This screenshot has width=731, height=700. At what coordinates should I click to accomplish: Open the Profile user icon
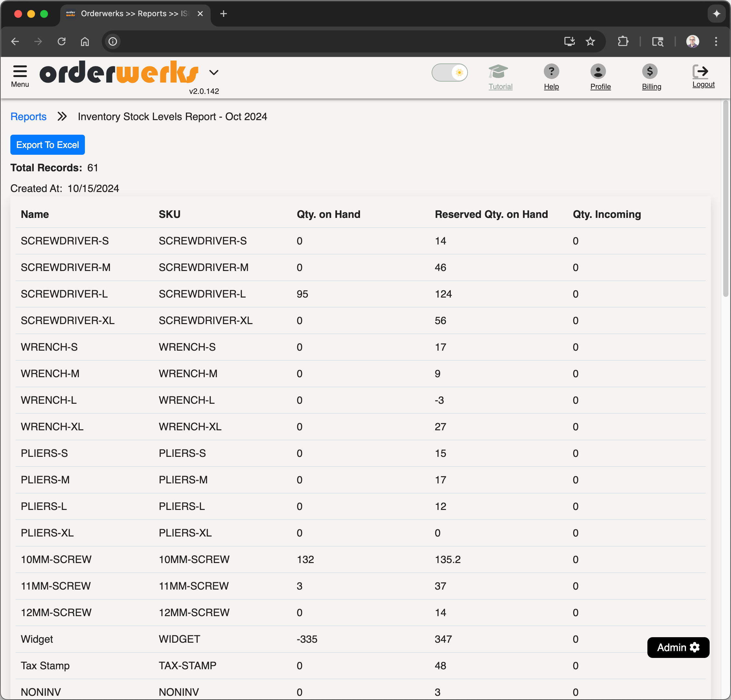pos(598,71)
